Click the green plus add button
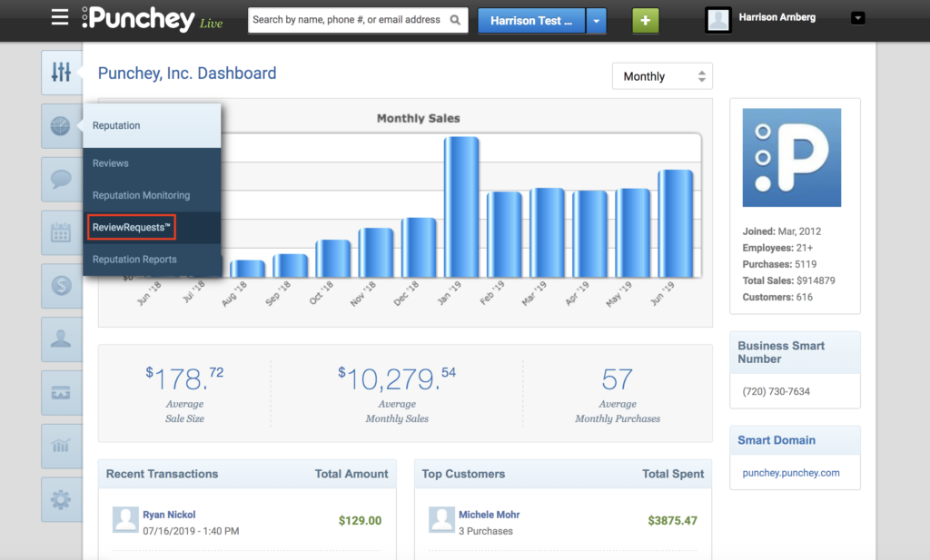The image size is (930, 560). click(646, 21)
